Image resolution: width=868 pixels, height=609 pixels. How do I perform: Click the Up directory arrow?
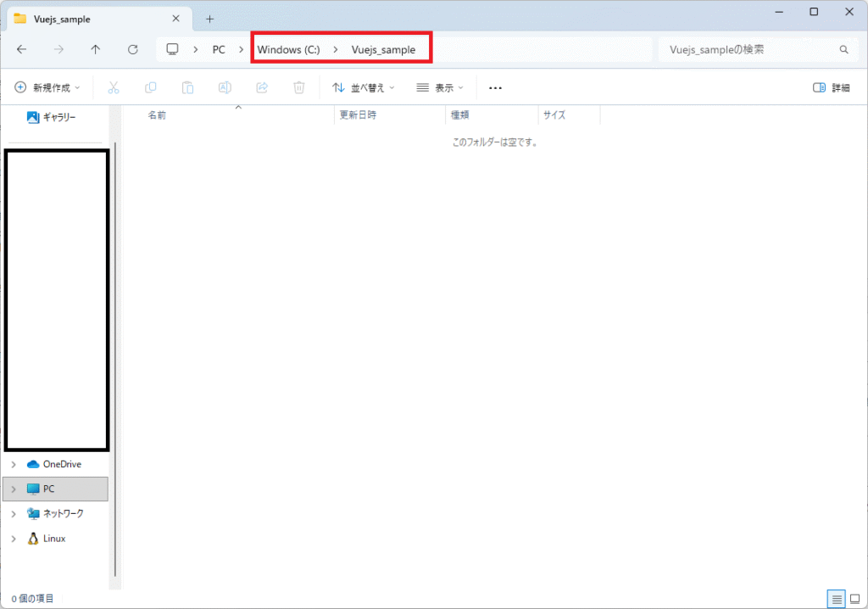click(x=96, y=50)
